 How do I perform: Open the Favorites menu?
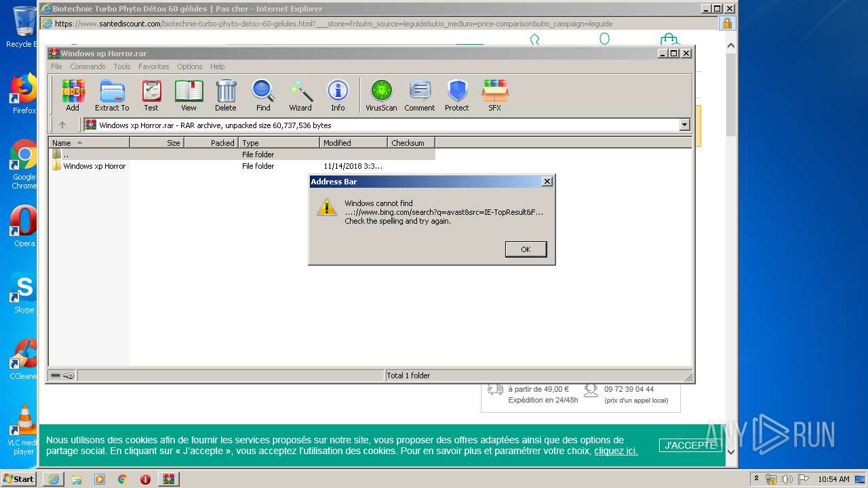154,66
